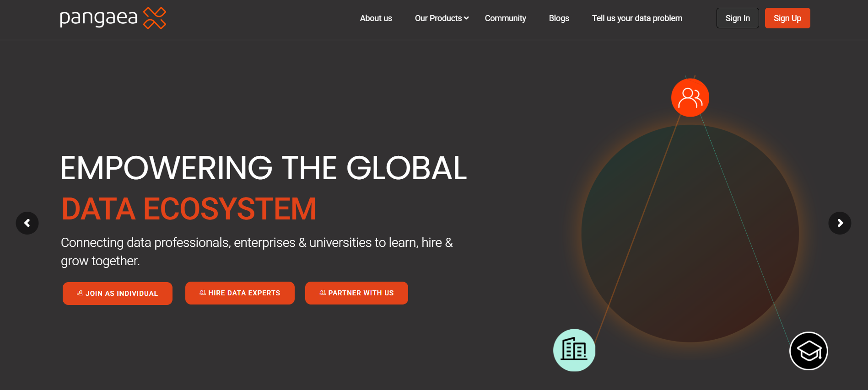Select the Hire Data Experts button
The height and width of the screenshot is (390, 868).
tap(240, 293)
